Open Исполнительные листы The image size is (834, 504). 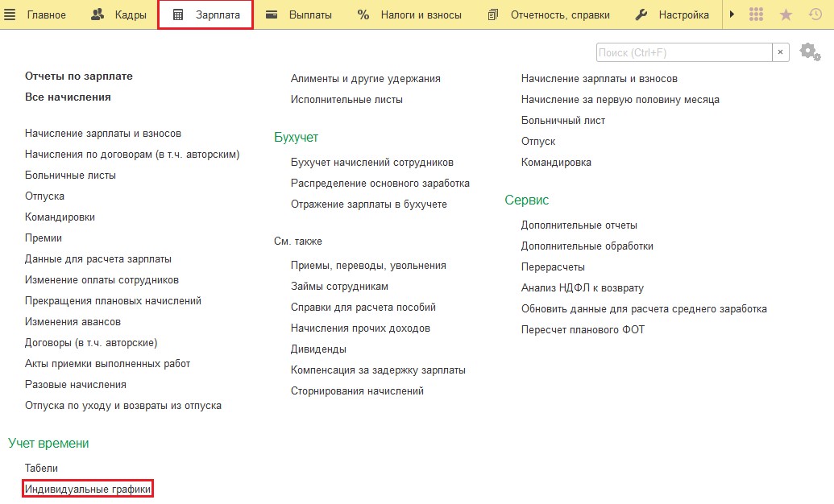pos(346,99)
